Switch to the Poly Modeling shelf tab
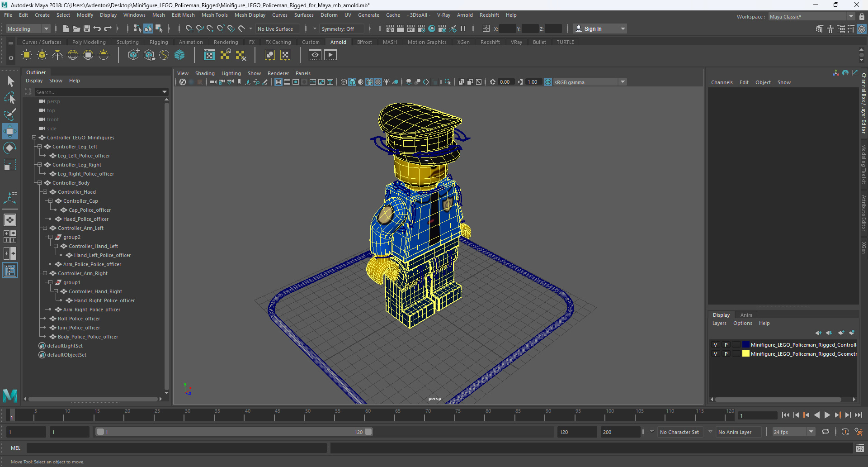Image resolution: width=868 pixels, height=467 pixels. point(89,42)
